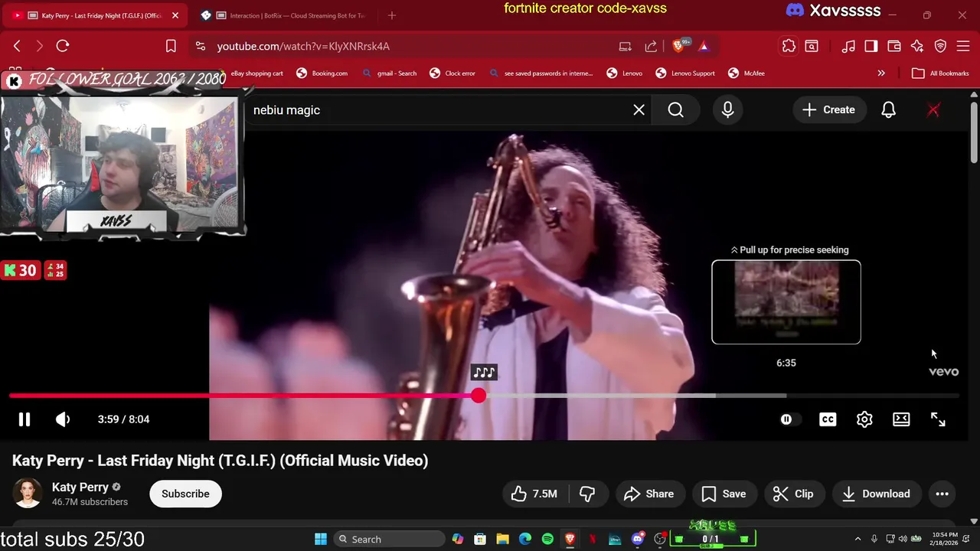Open Microsoft Edge from the taskbar

click(525, 539)
